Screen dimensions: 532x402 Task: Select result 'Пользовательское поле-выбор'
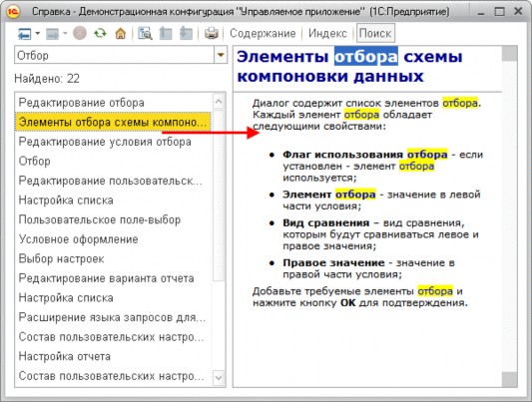pos(100,219)
